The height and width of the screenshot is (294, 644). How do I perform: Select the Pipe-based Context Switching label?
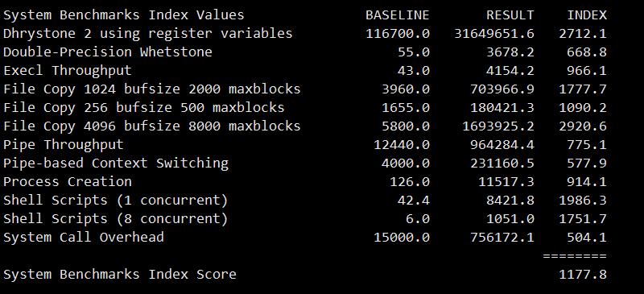coord(116,164)
